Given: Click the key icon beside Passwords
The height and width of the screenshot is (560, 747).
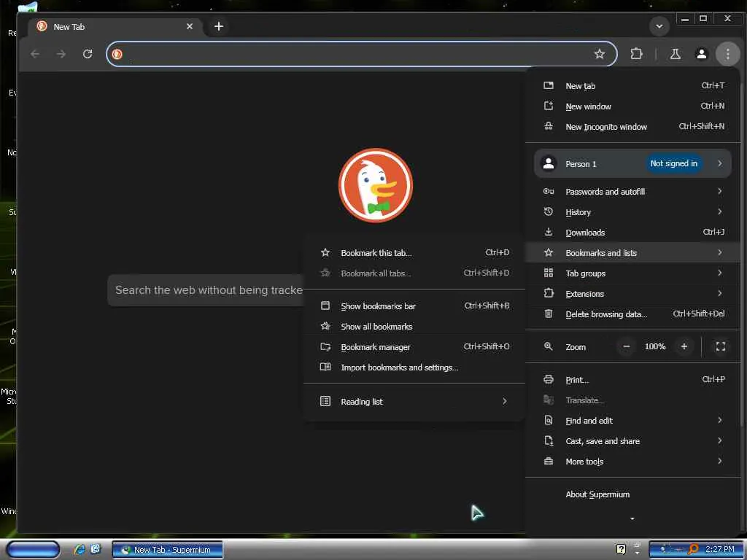Looking at the screenshot, I should point(549,192).
